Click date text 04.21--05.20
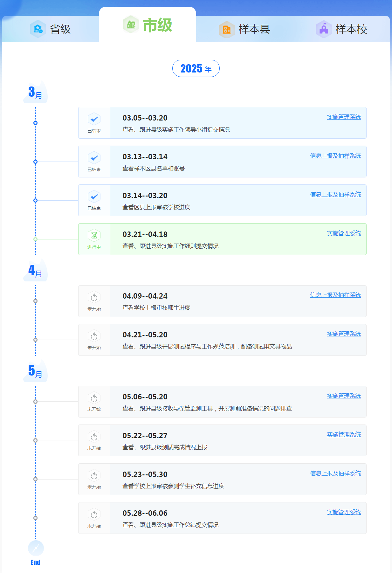The width and height of the screenshot is (392, 573). coord(145,335)
